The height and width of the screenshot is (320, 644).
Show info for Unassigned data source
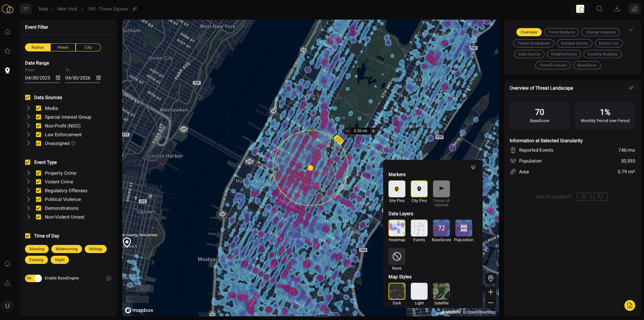pos(73,143)
